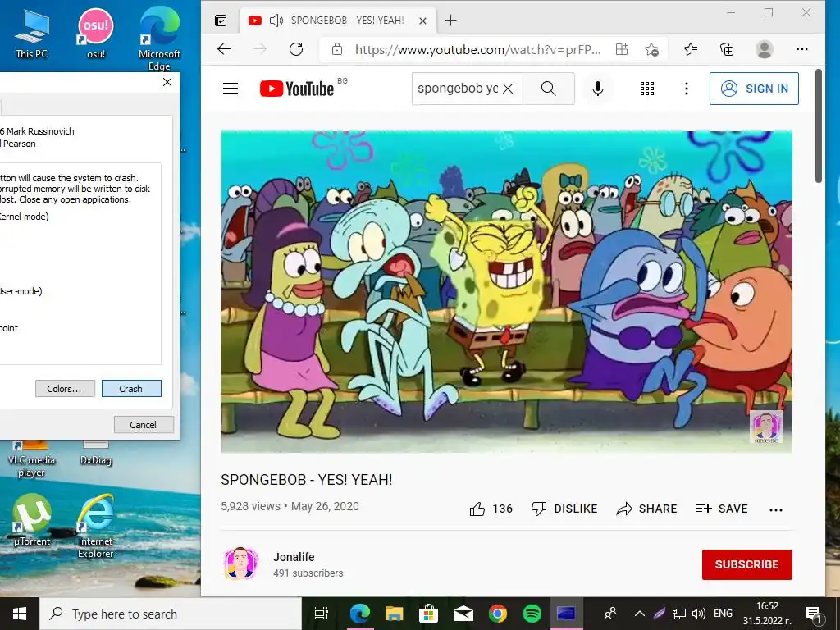840x630 pixels.
Task: Go back in Edge browser
Action: click(x=224, y=49)
